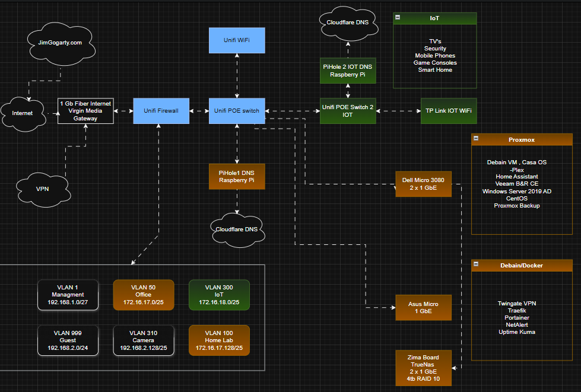Click the 'Veeam B&R CE' text
The width and height of the screenshot is (581, 392).
point(517,184)
